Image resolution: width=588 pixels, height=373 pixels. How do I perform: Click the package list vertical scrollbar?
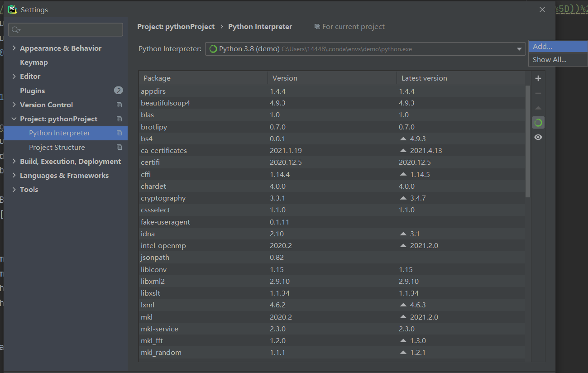(528, 141)
